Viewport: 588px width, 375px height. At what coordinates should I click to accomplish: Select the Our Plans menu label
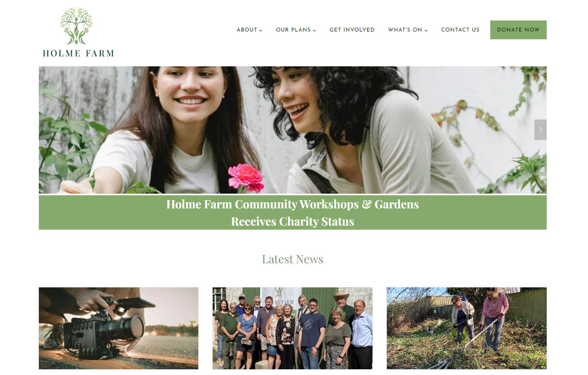pos(293,30)
